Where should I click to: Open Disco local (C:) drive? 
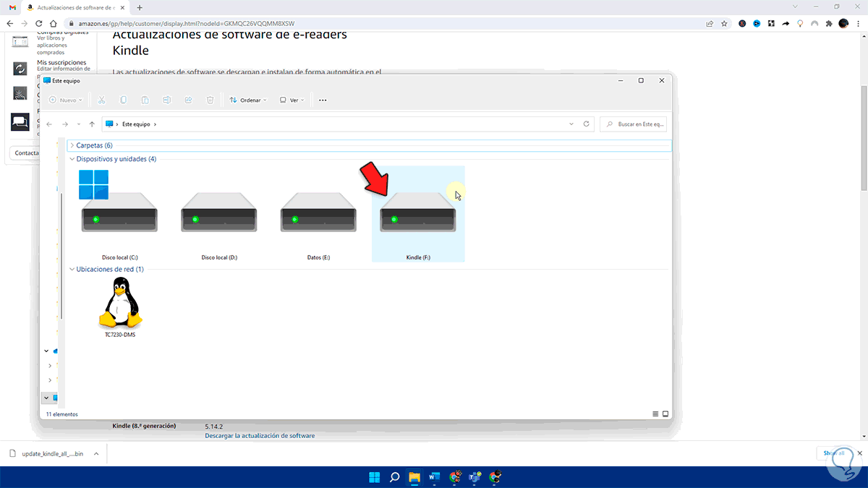[119, 214]
